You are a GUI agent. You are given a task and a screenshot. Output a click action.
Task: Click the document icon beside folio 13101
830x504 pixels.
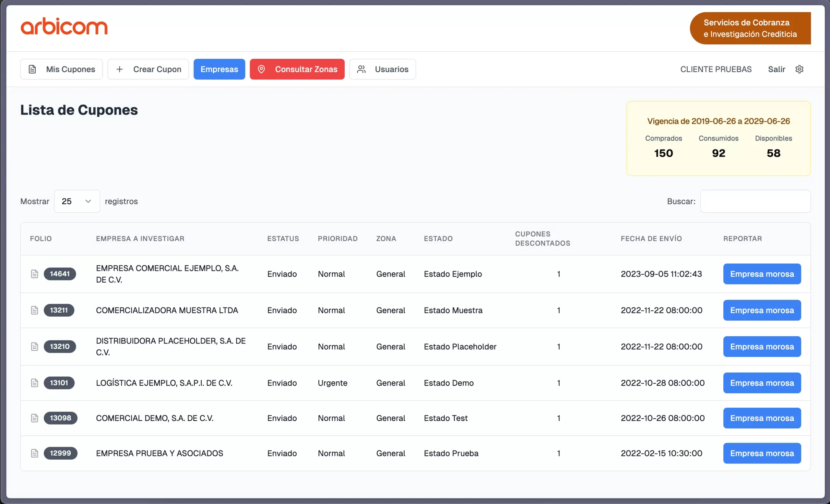click(x=34, y=383)
